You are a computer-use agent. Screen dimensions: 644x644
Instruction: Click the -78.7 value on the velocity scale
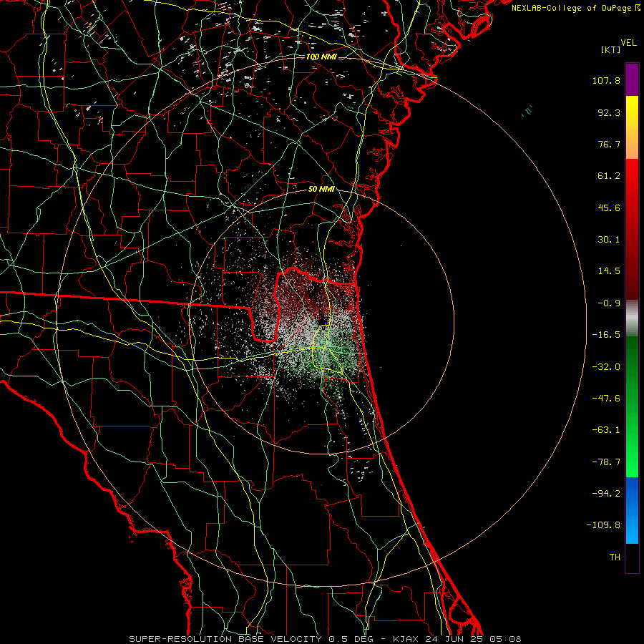click(x=606, y=462)
